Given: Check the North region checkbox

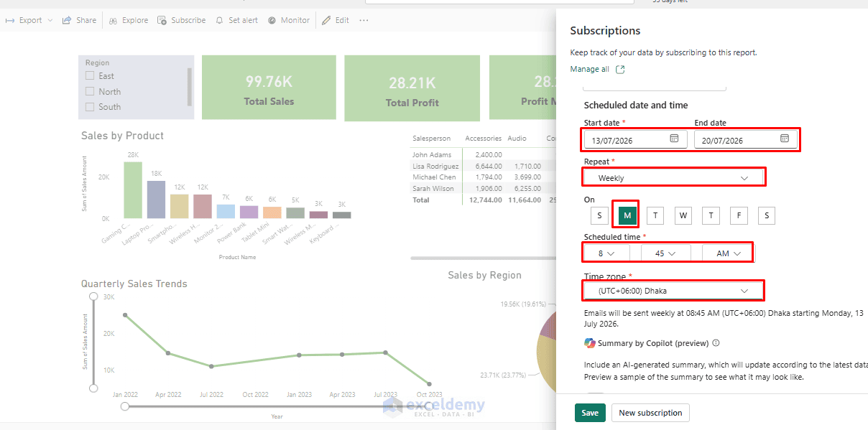Looking at the screenshot, I should (90, 91).
